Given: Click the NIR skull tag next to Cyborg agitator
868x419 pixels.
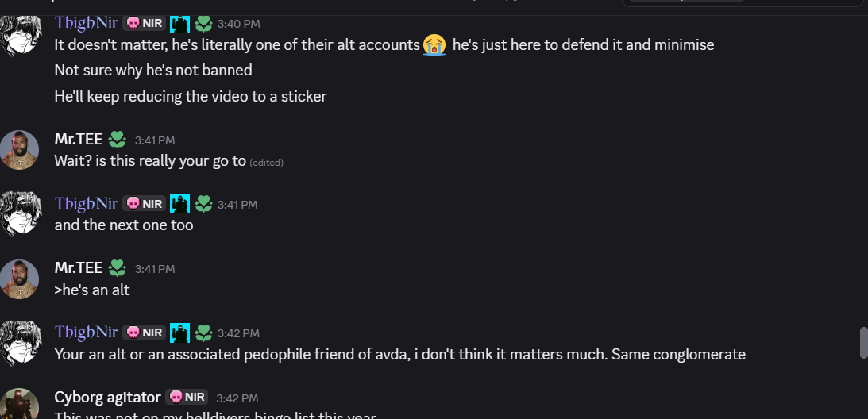Looking at the screenshot, I should 187,397.
